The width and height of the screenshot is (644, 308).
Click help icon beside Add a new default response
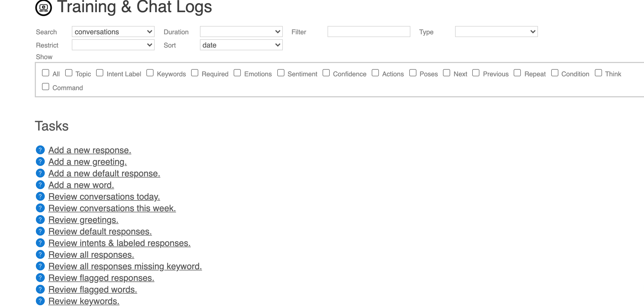pyautogui.click(x=40, y=173)
